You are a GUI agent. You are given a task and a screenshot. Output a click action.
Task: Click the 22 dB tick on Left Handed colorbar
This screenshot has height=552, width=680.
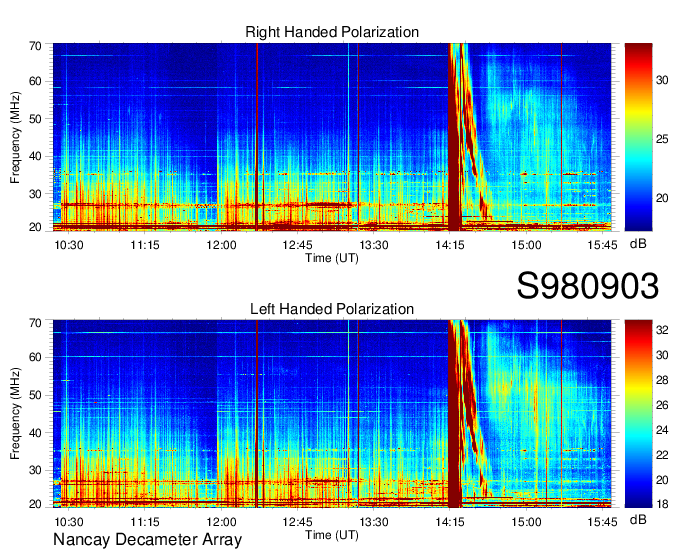[662, 455]
